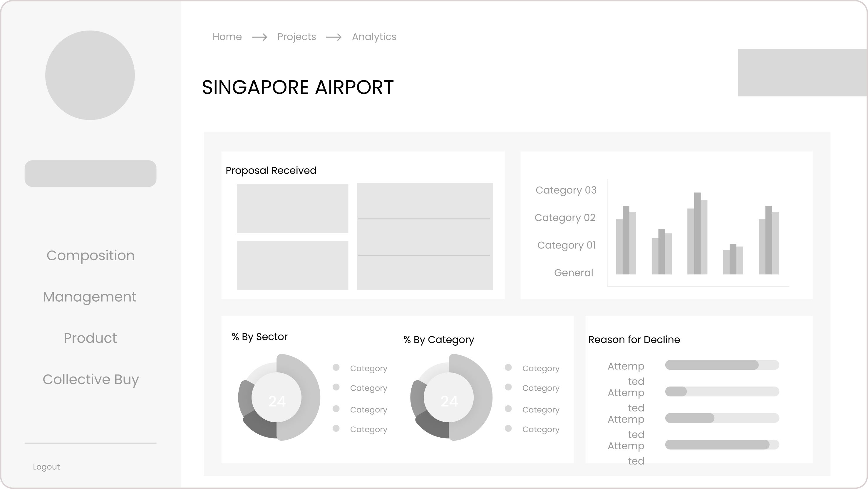Open Collective Buy in the sidebar
This screenshot has width=868, height=489.
(x=91, y=379)
